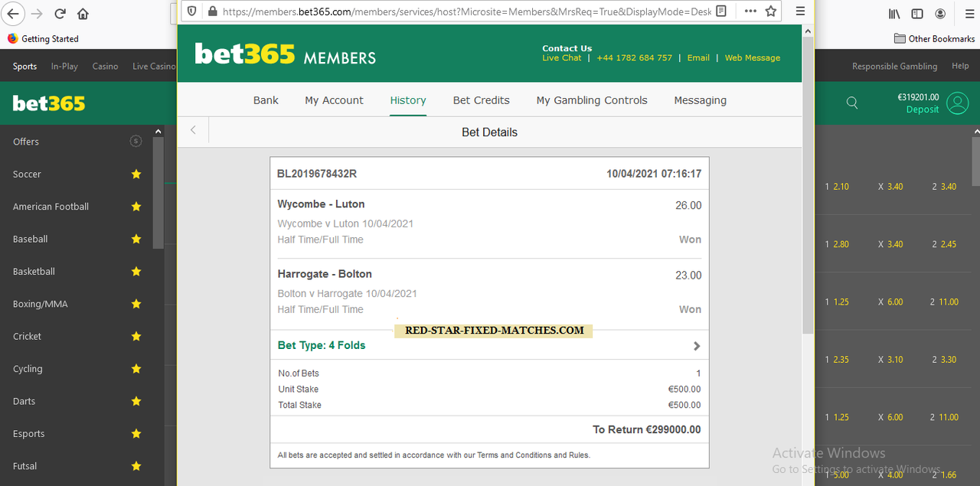Open the My Account tab
Viewport: 980px width, 486px height.
point(334,100)
